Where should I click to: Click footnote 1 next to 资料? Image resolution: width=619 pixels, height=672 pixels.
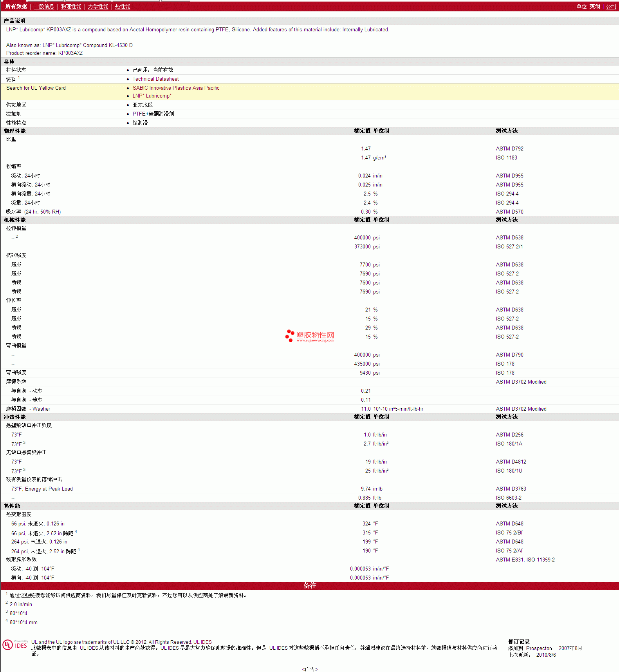[x=19, y=78]
